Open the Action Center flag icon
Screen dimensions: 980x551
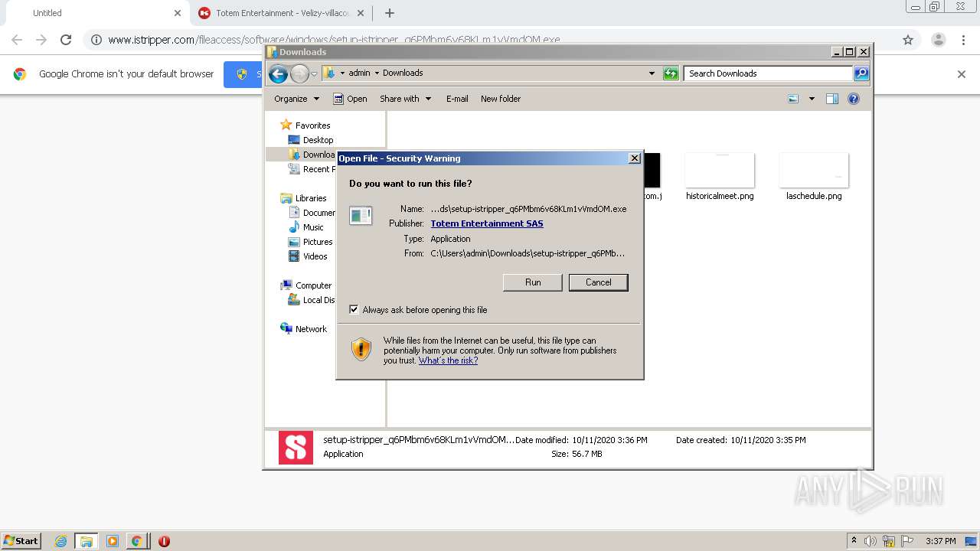pyautogui.click(x=906, y=541)
